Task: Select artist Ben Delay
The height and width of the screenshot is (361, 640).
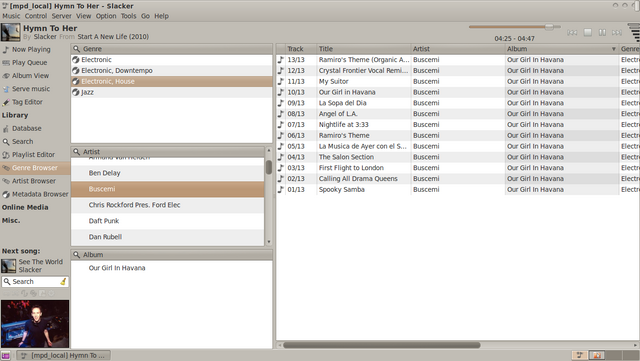Action: click(168, 173)
